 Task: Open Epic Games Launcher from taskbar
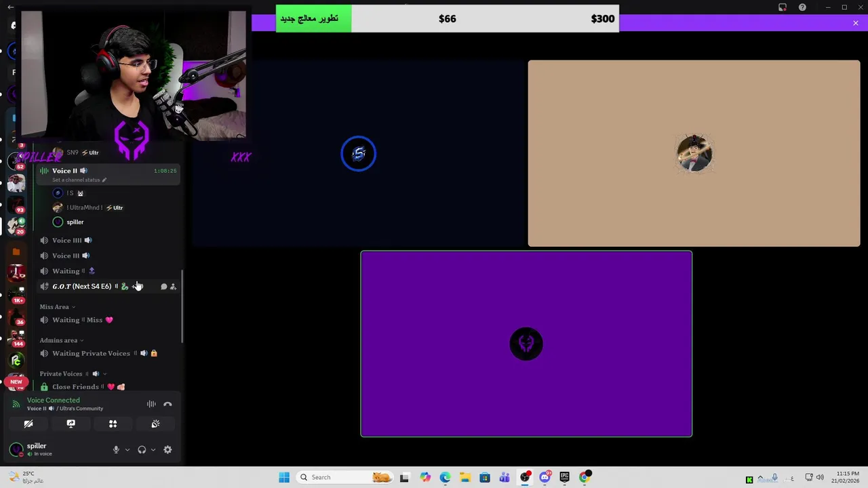(x=564, y=477)
